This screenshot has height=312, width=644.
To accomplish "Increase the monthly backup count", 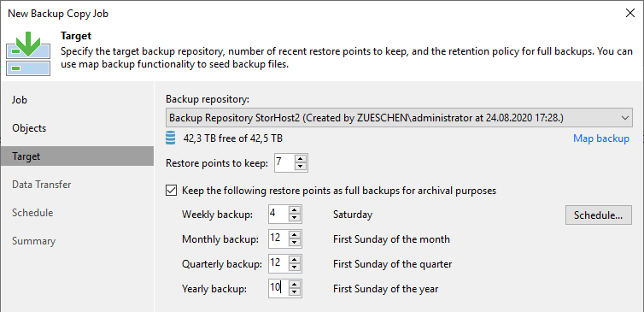I will pyautogui.click(x=295, y=236).
